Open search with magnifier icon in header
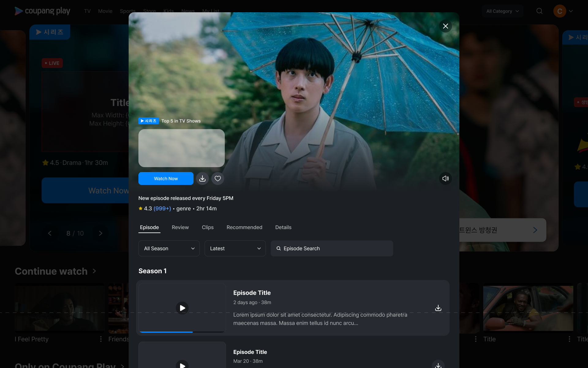588x368 pixels. coord(539,11)
